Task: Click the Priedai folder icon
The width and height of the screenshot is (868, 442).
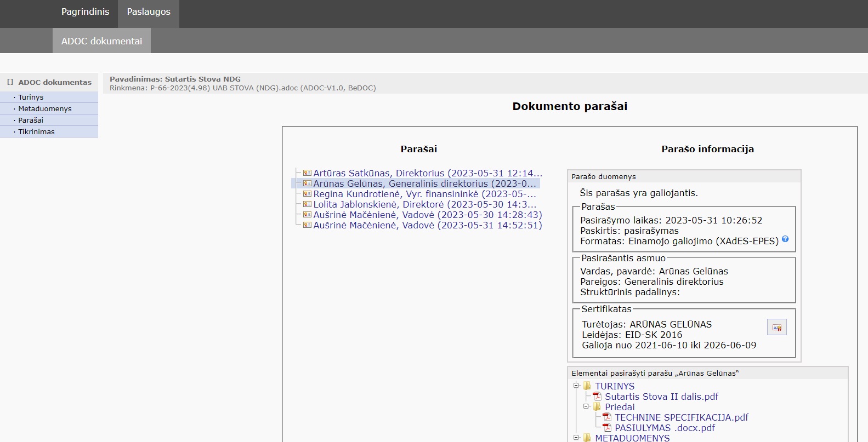Action: [597, 407]
